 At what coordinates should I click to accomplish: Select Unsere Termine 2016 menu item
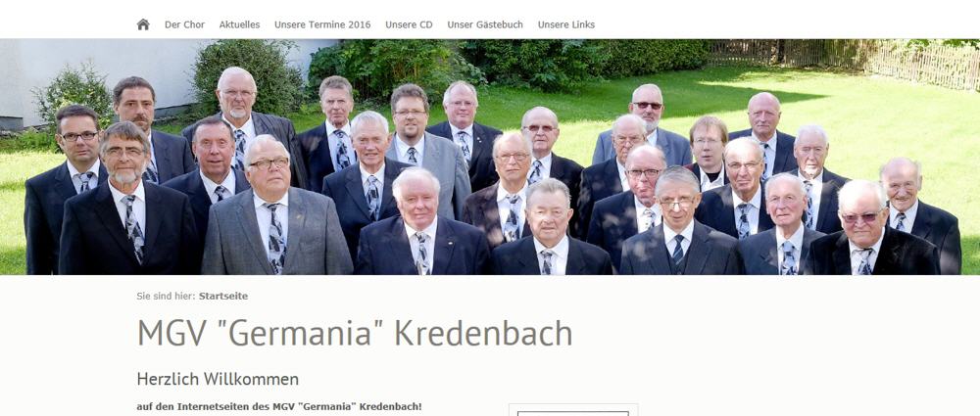[x=322, y=25]
